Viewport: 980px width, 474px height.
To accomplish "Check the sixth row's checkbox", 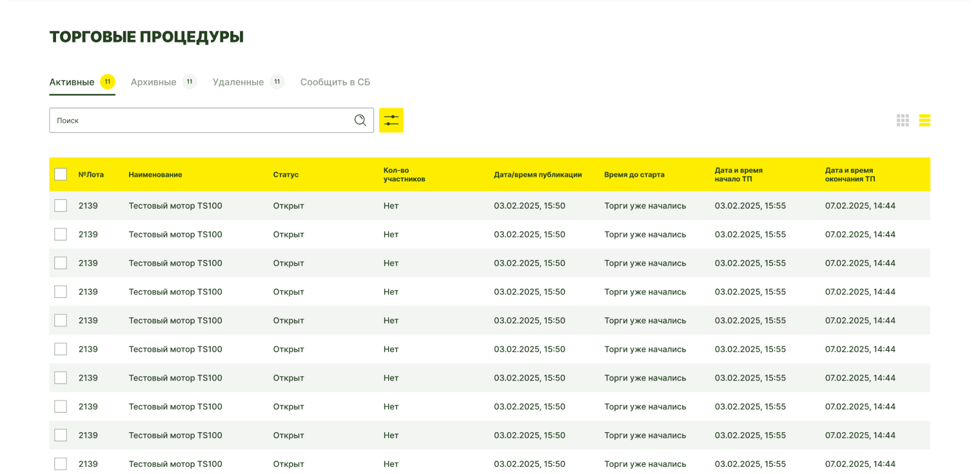I will (x=61, y=349).
